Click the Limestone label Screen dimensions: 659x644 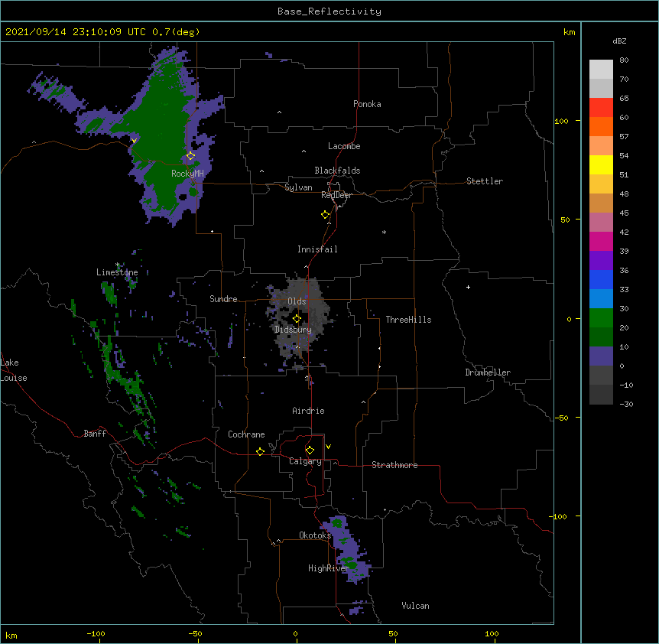[117, 272]
